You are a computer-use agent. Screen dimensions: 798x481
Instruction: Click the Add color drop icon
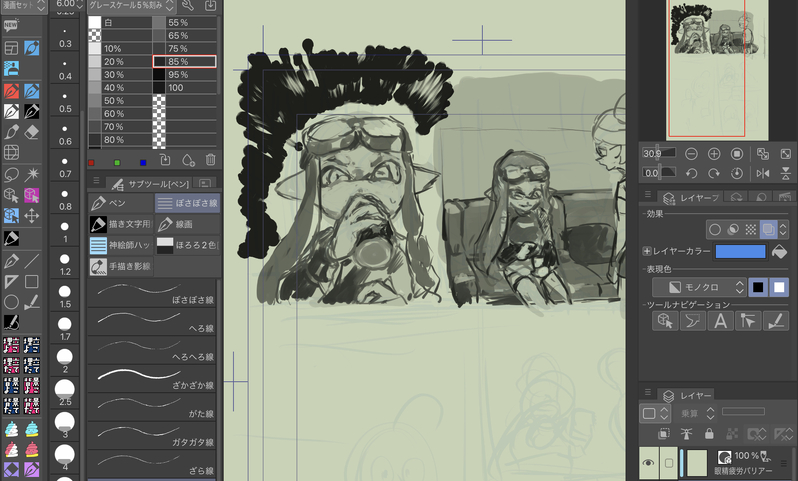coord(188,160)
